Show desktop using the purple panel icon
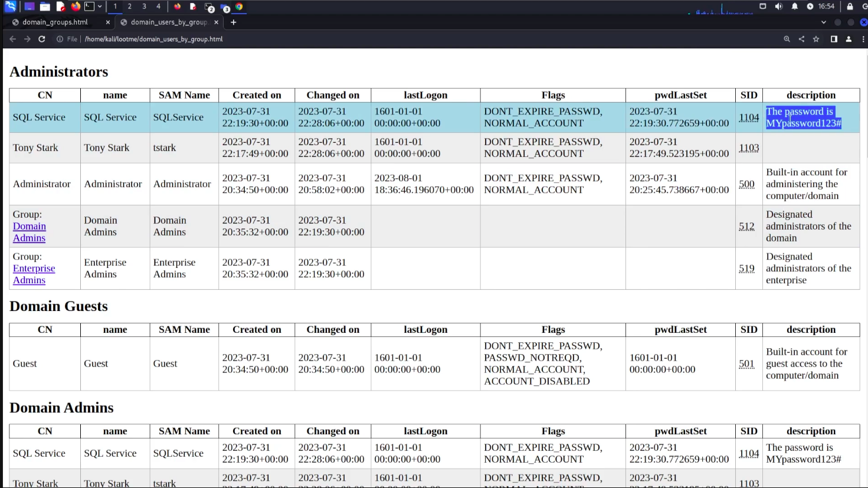Viewport: 868px width, 488px height. point(29,6)
